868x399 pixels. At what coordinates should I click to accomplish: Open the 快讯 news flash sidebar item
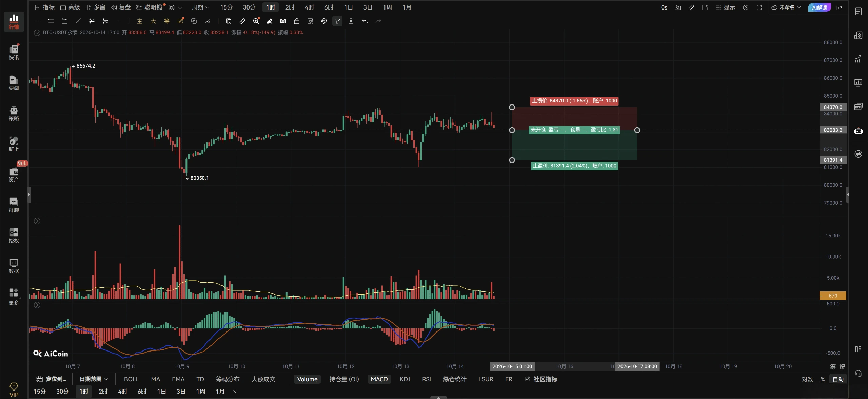click(14, 52)
